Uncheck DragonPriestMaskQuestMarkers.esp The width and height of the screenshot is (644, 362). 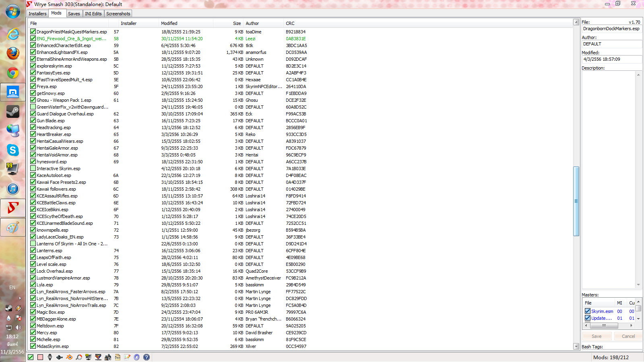tap(33, 31)
